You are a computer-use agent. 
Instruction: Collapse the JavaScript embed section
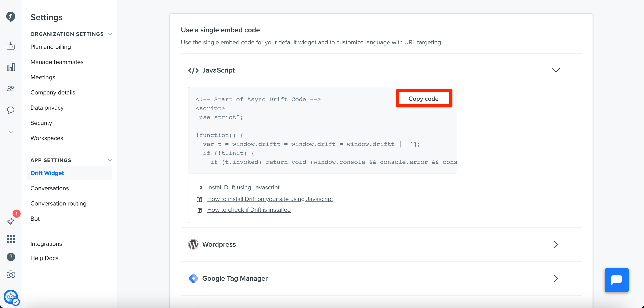pos(555,70)
